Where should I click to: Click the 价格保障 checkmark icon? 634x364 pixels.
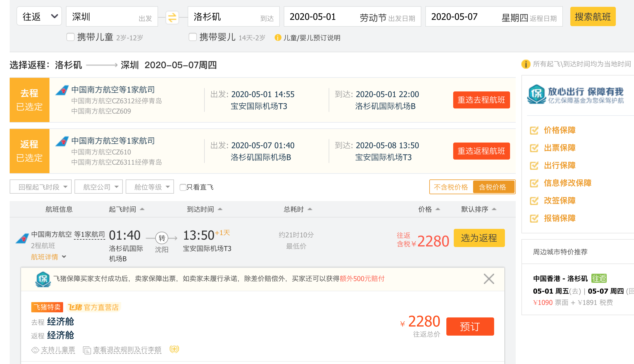tap(534, 130)
